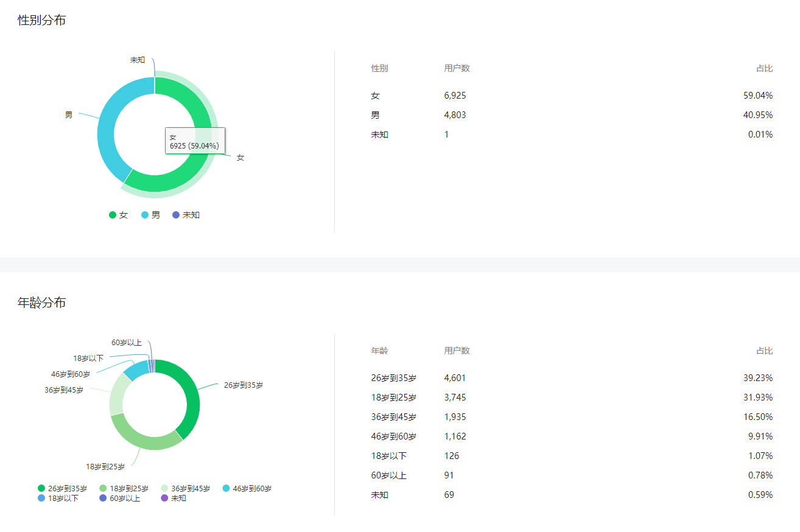Toggle the 女 legend item under gender donut
Image resolution: width=800 pixels, height=532 pixels.
118,215
